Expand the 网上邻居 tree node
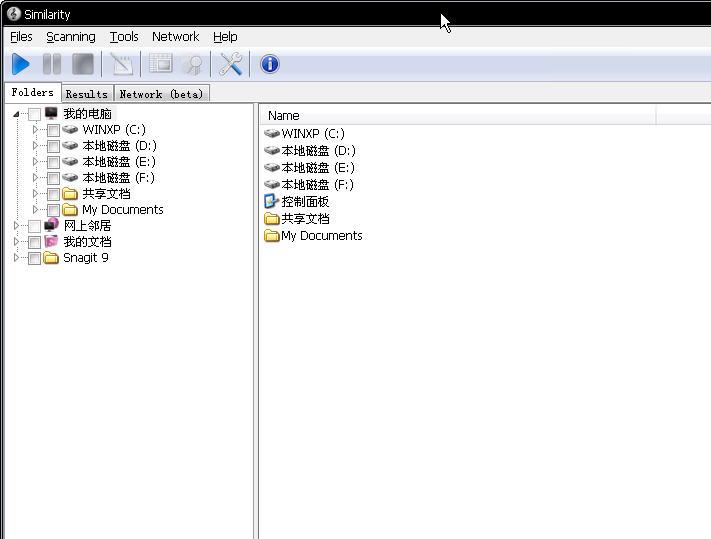Image resolution: width=711 pixels, height=539 pixels. pyautogui.click(x=17, y=226)
